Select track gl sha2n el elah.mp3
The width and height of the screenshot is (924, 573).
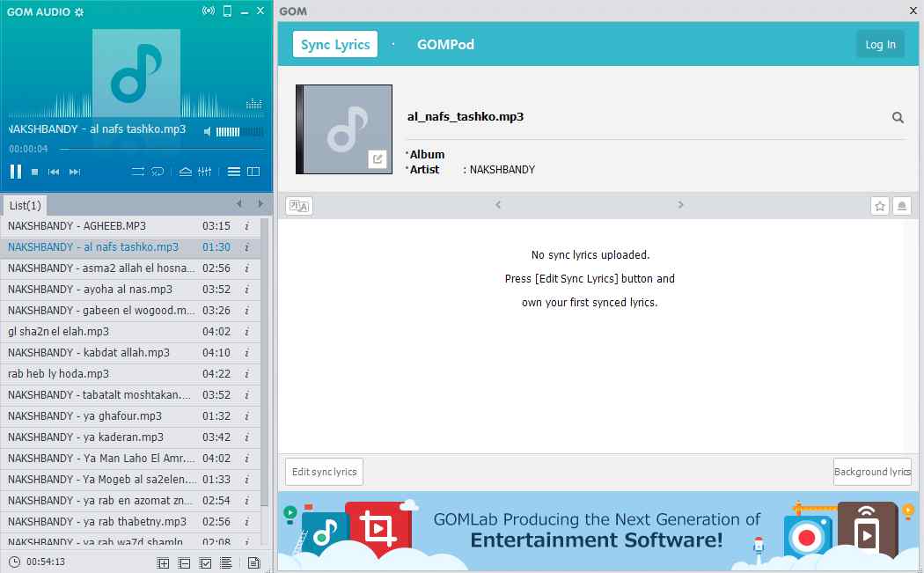[130, 331]
